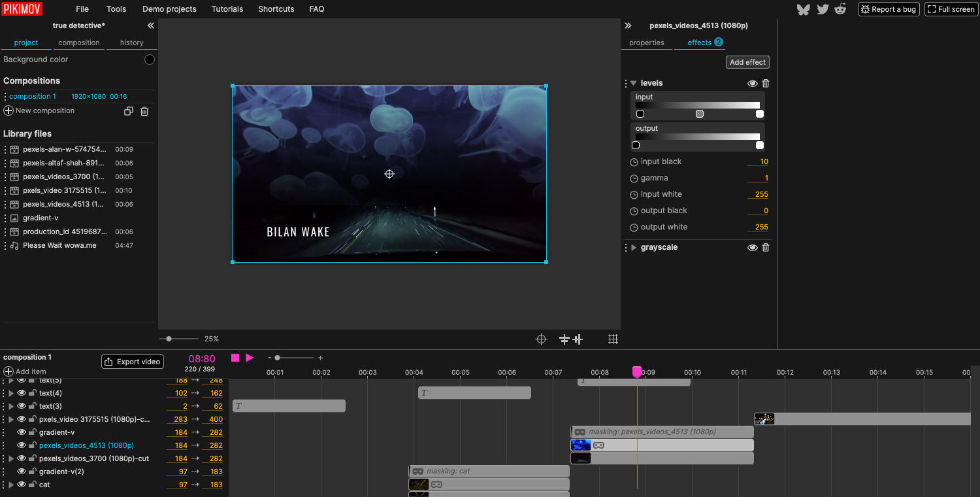Toggle the grid overlay icon

(x=613, y=339)
